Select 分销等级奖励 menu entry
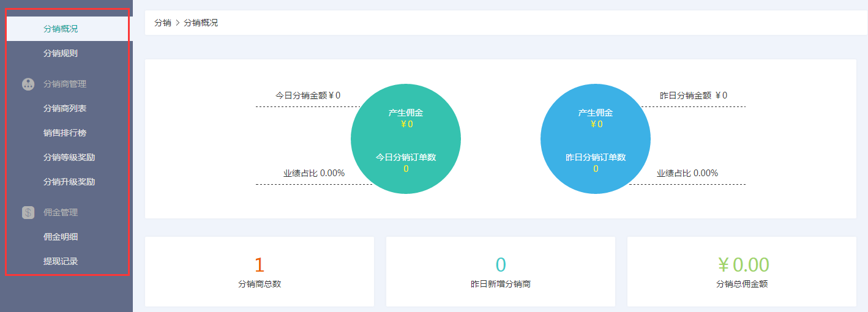This screenshot has height=312, width=868. 69,157
